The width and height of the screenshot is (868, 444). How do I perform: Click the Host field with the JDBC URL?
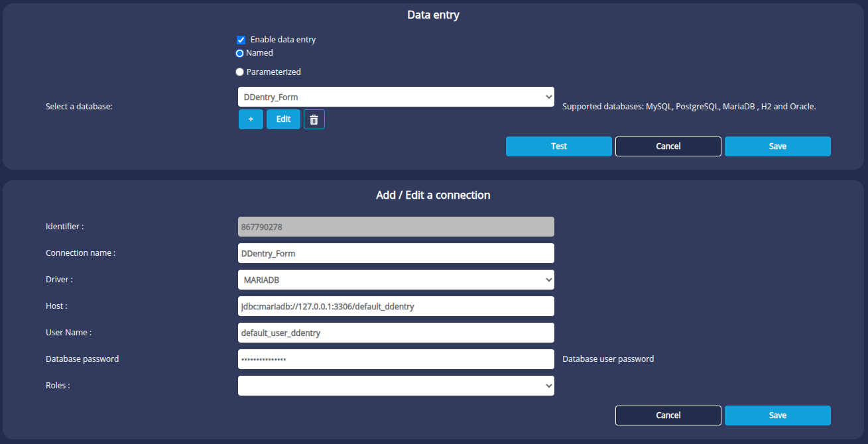click(x=395, y=305)
